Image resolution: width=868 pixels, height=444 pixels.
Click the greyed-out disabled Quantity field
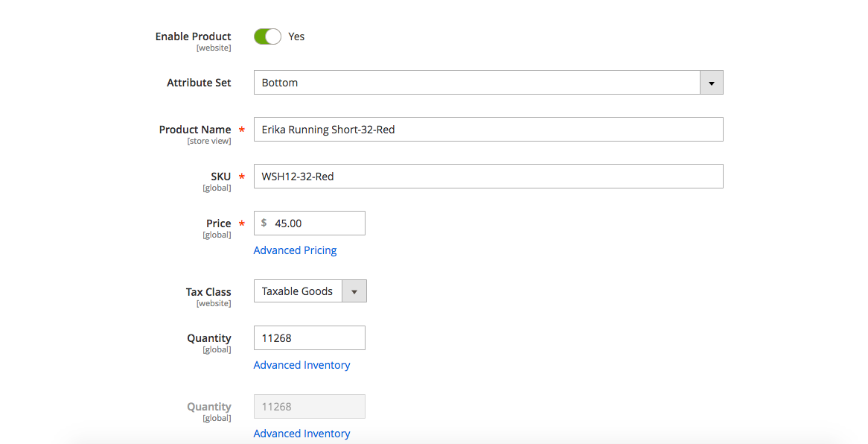(309, 407)
